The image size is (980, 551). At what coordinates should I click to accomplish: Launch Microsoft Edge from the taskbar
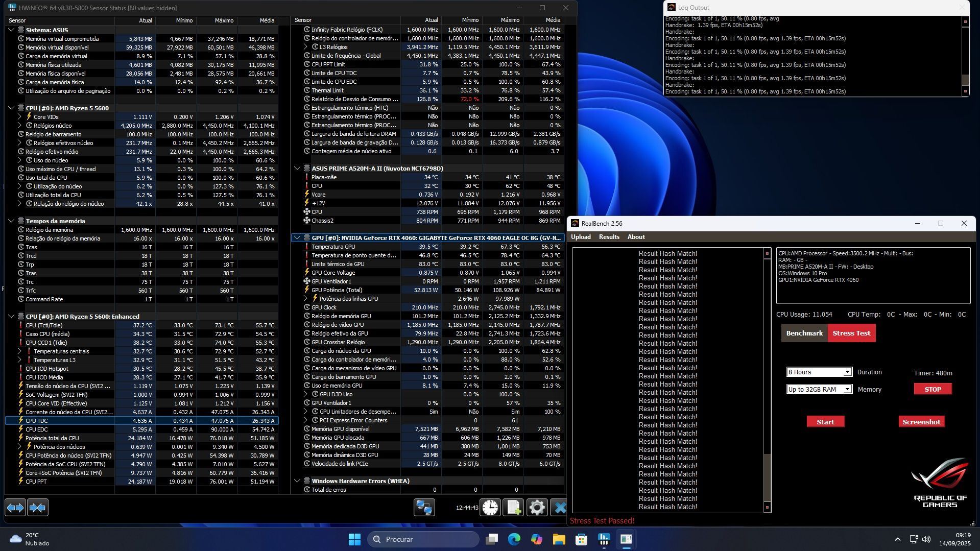click(x=514, y=539)
